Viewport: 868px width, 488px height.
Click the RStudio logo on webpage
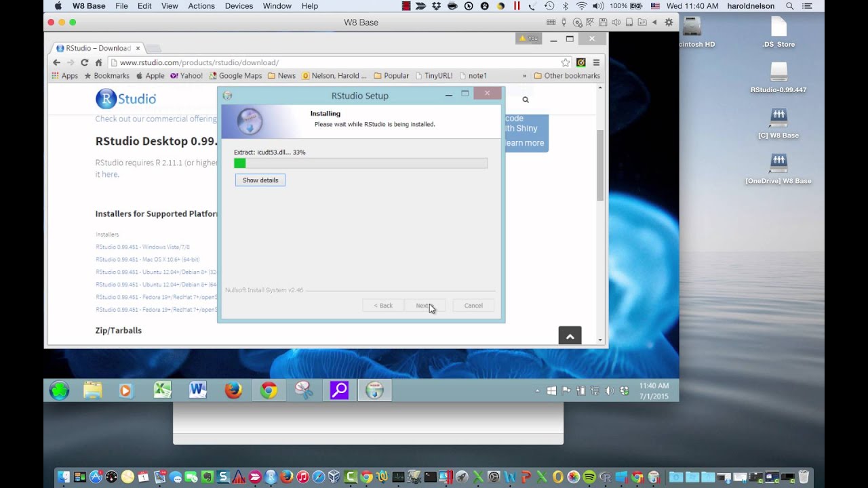[x=126, y=99]
